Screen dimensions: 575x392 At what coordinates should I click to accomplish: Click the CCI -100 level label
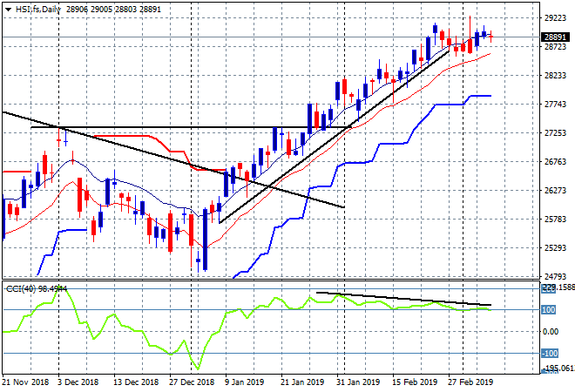550,354
